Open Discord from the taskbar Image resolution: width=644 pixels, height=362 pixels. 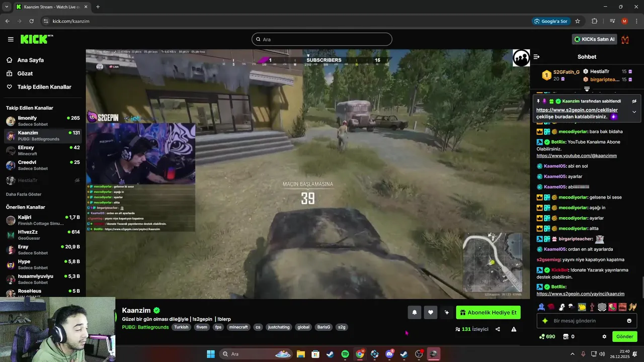click(x=389, y=354)
